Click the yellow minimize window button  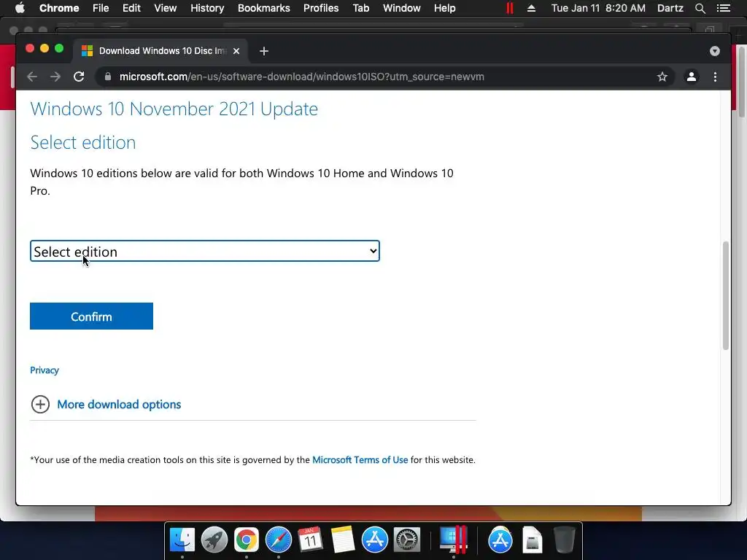point(44,48)
